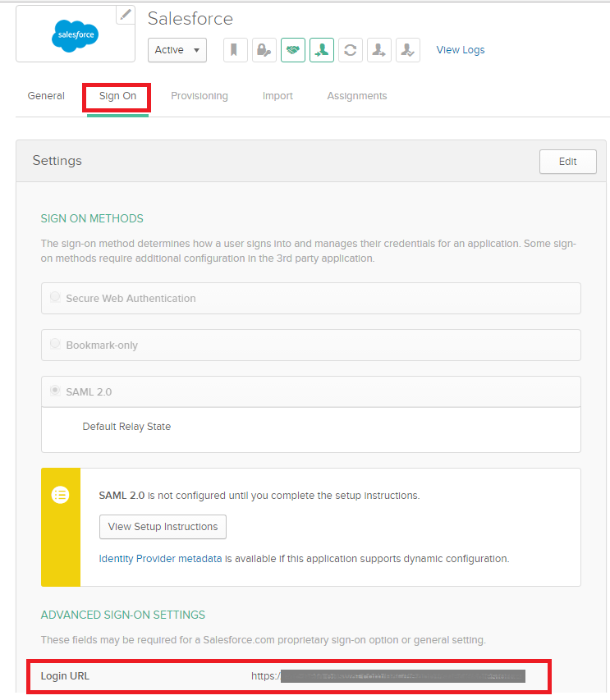Select the SAML 2.0 radio button
Viewport: 610px width, 700px height.
point(55,391)
